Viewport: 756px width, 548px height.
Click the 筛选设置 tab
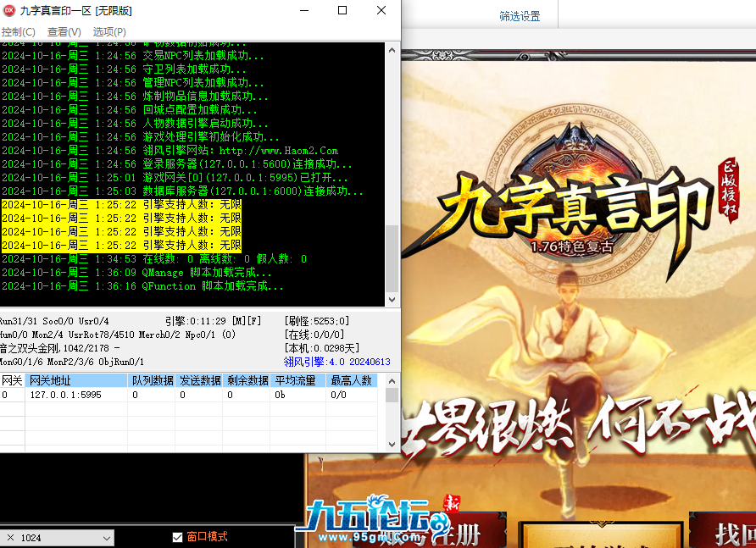(x=520, y=16)
